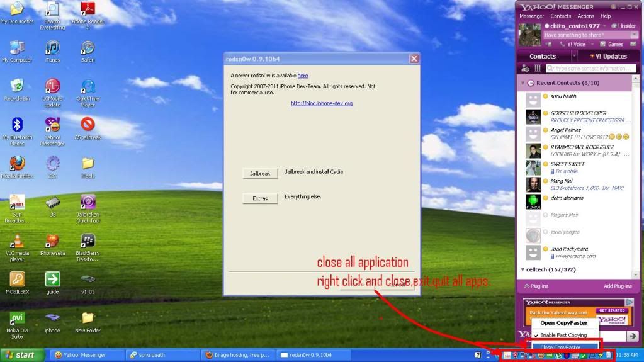Switch to Image hosting Firefox taskbar item
644x362 pixels.
tap(238, 355)
